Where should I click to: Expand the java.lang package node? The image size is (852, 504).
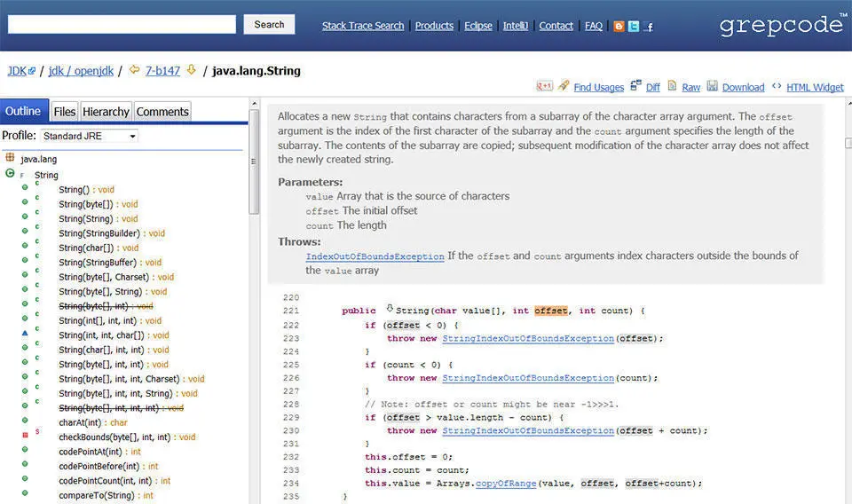(x=10, y=158)
